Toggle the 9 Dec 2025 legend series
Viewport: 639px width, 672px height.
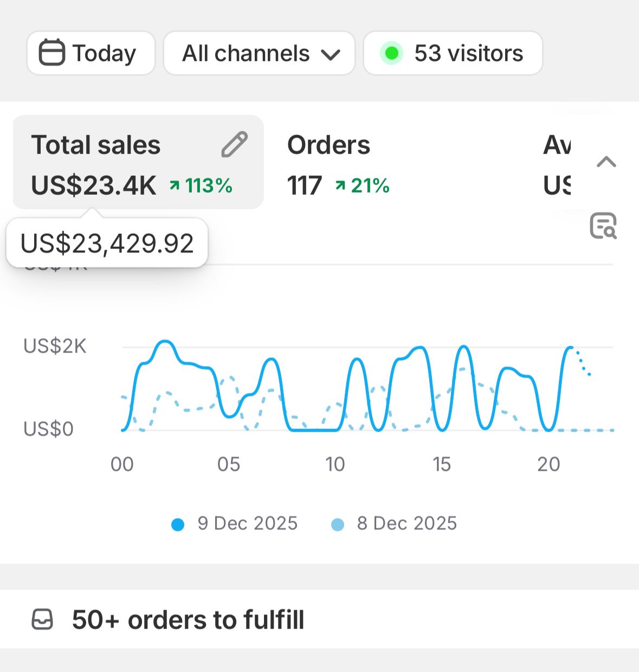click(x=234, y=523)
